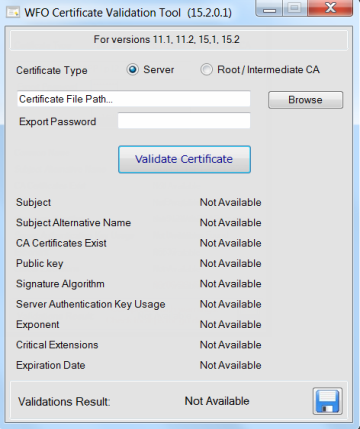The height and width of the screenshot is (429, 360).
Task: Click the Validate Certificate button
Action: (184, 159)
